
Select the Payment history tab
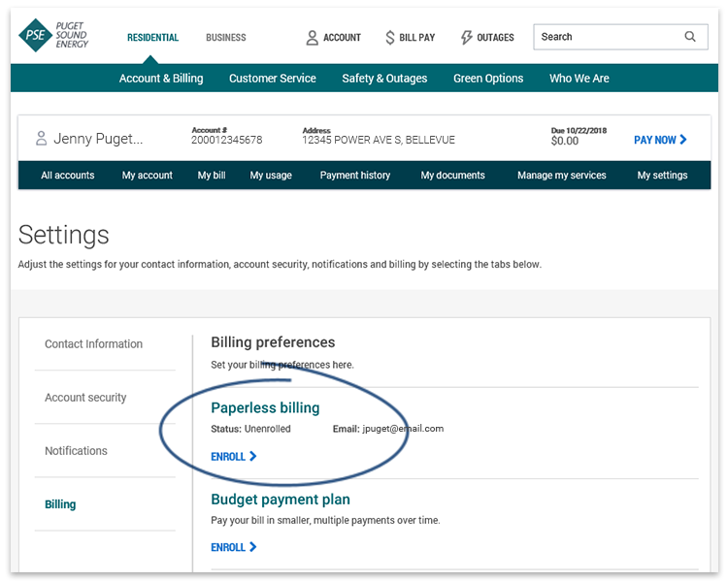[x=355, y=175]
